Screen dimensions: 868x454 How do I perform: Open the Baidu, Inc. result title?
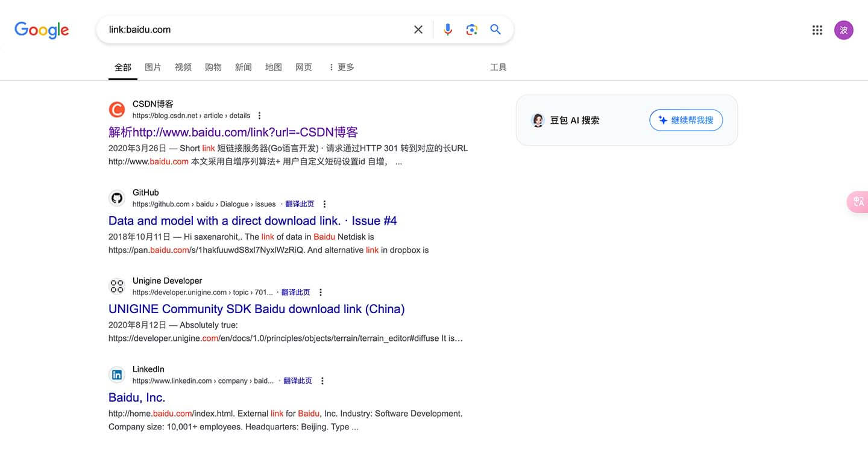137,397
